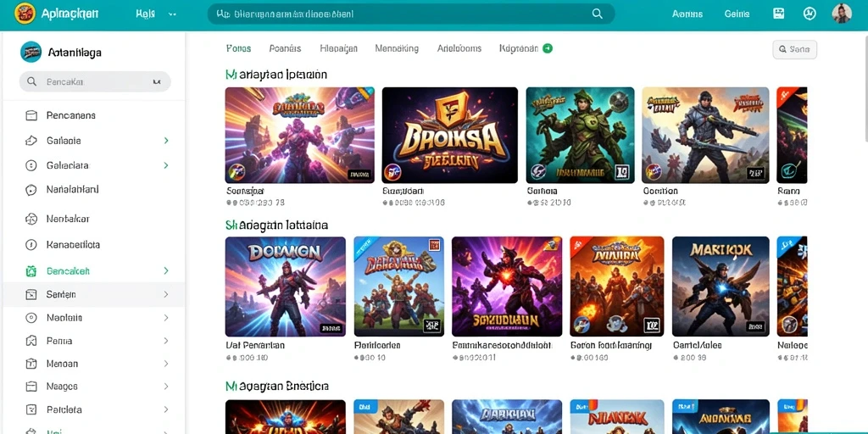Click the circular icon beside the profile avatar
The image size is (868, 434).
point(810,14)
